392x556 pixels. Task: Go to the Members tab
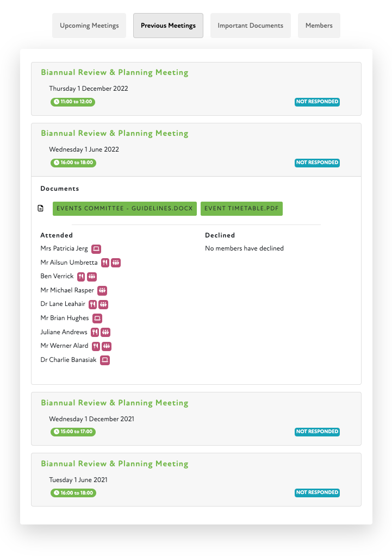point(319,26)
